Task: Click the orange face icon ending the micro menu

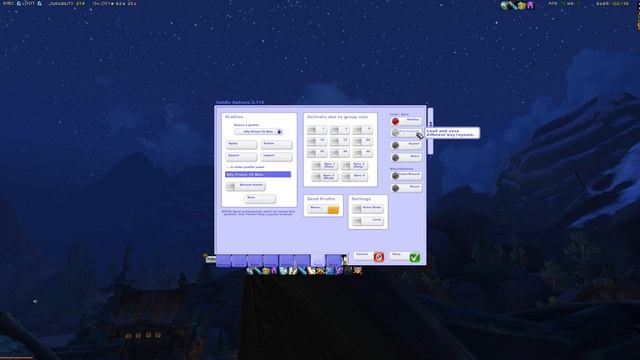Action: (x=358, y=270)
